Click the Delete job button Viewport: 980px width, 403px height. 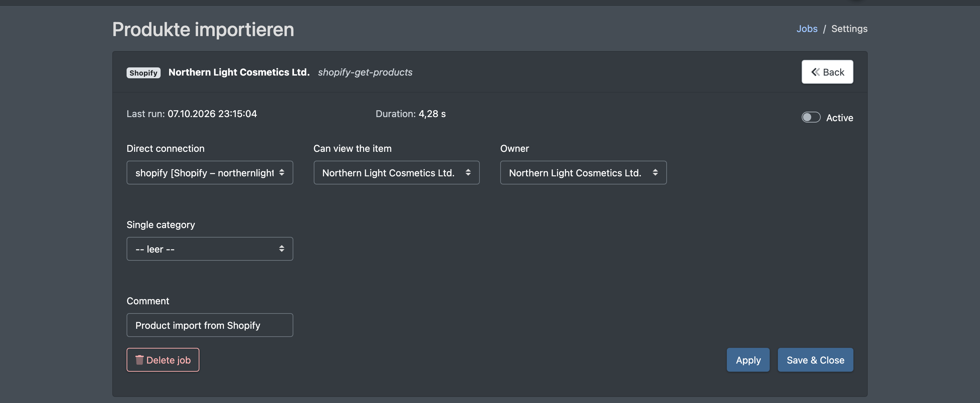(x=163, y=360)
